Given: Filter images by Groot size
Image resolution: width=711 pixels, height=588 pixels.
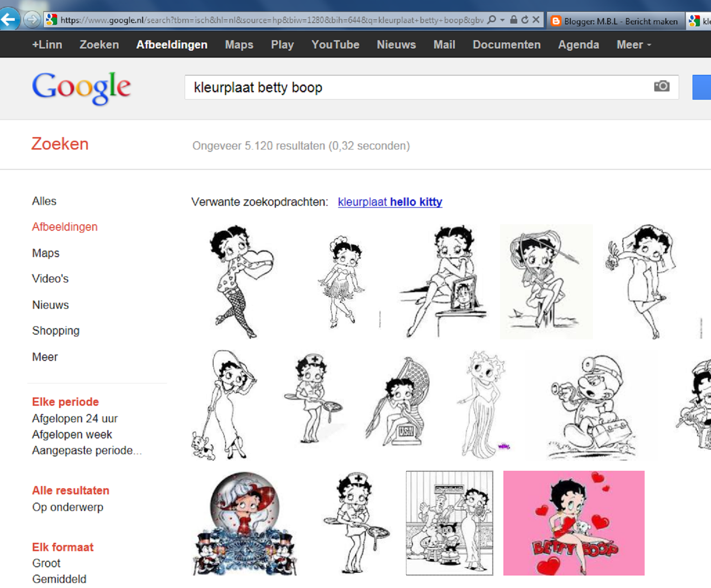Looking at the screenshot, I should coord(46,563).
